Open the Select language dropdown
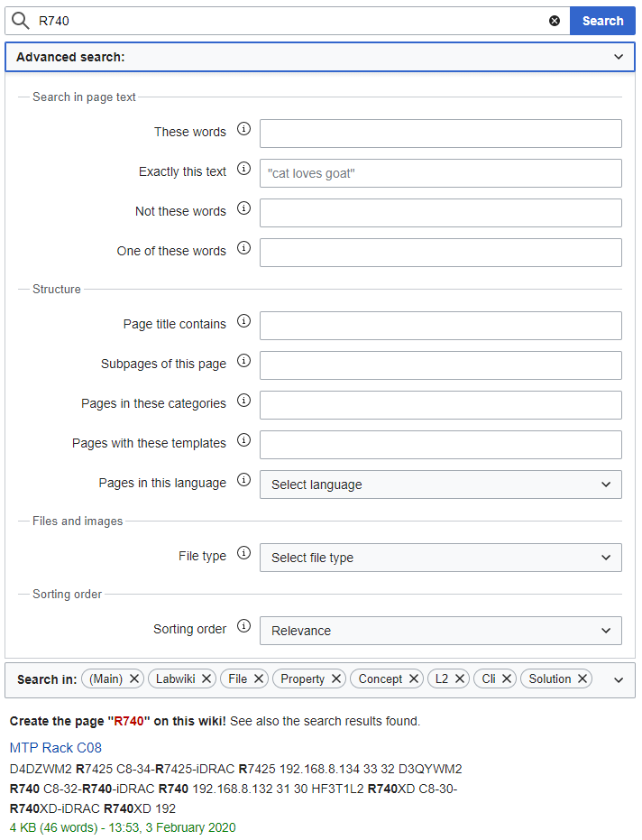The width and height of the screenshot is (642, 840). click(440, 485)
